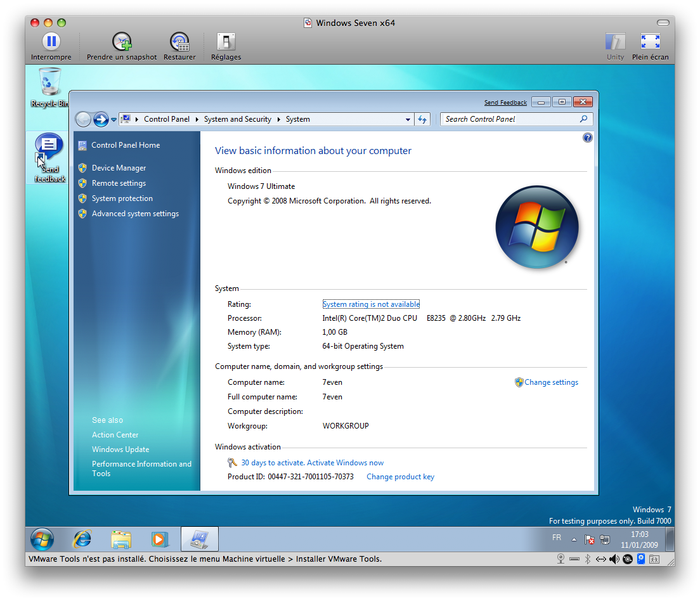
Task: Open Control Panel Home
Action: (x=126, y=145)
